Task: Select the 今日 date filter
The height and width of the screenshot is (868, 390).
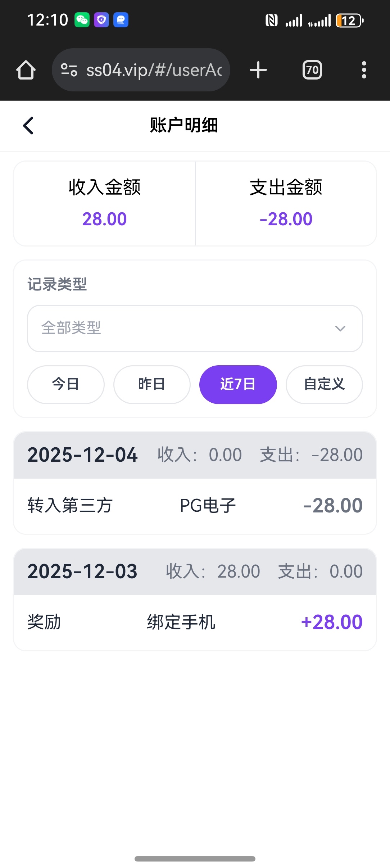Action: click(65, 384)
